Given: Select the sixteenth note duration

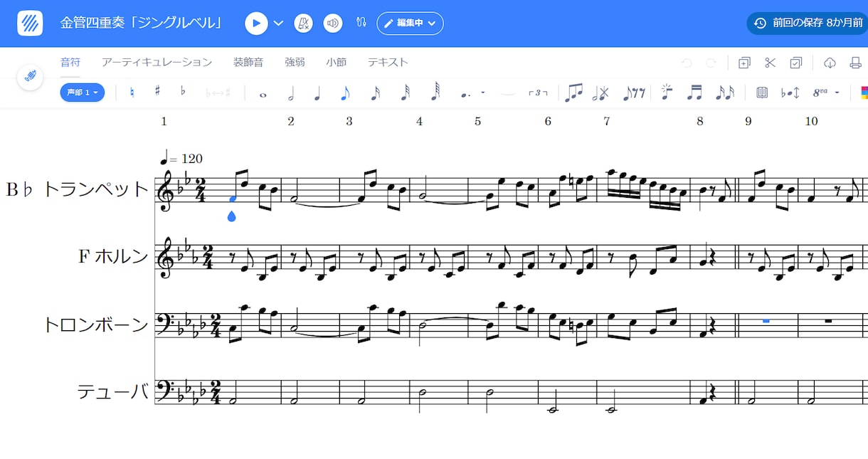Looking at the screenshot, I should (376, 93).
